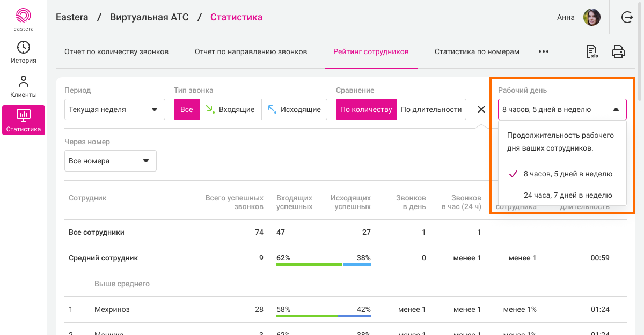Click the Виртуальная АТС breadcrumb link
This screenshot has width=644, height=335.
click(149, 17)
